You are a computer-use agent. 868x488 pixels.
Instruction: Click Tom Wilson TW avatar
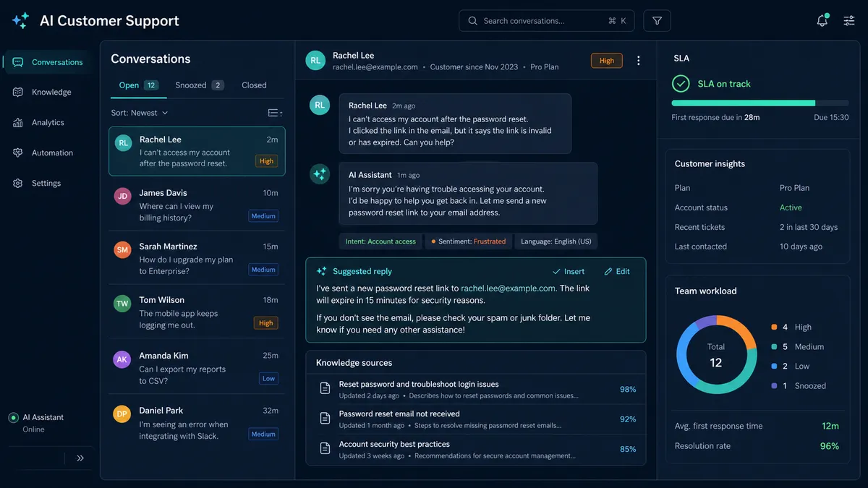pyautogui.click(x=123, y=304)
